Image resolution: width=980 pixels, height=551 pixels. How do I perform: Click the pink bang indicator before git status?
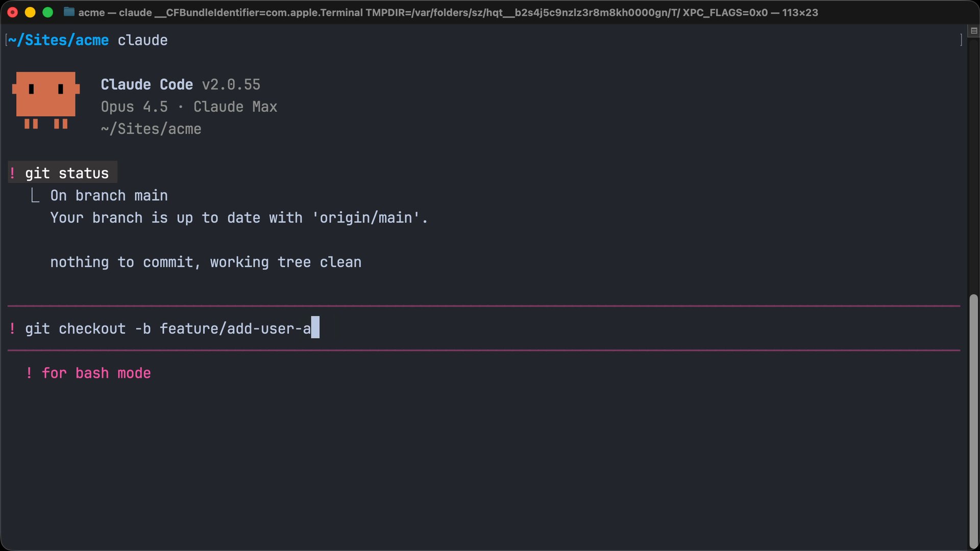[13, 172]
